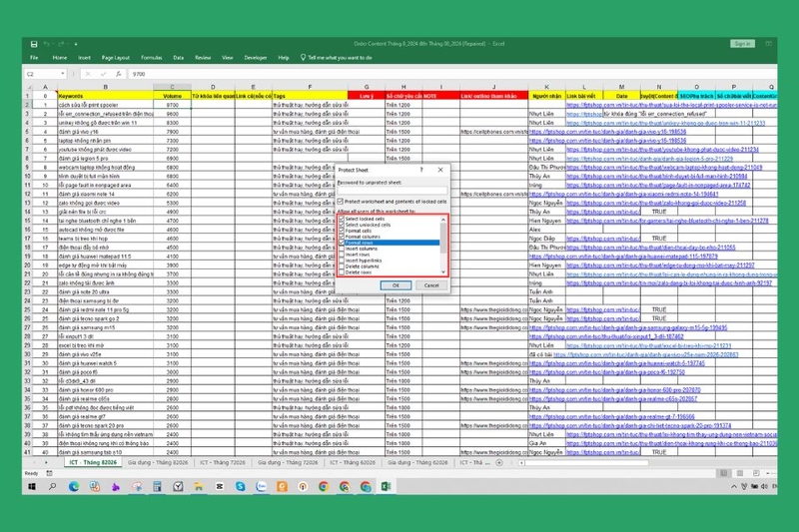Click Cancel in Protect Sheet dialog
This screenshot has width=799, height=532.
431,285
